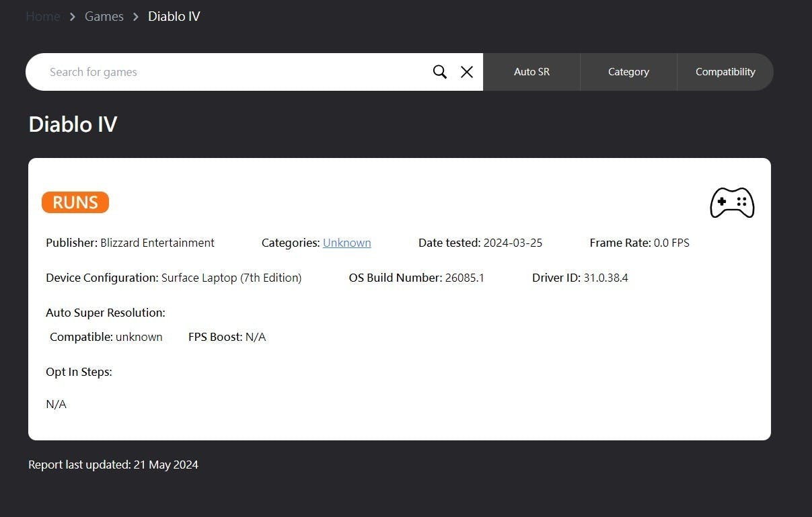The width and height of the screenshot is (812, 517).
Task: Open the Auto SR filter
Action: coord(531,72)
